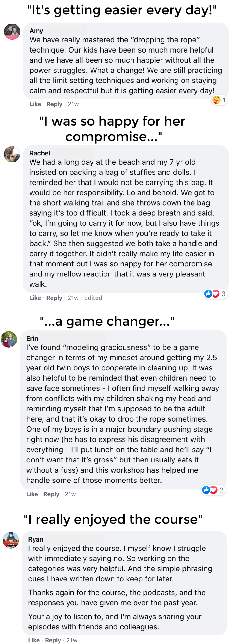Viewport: 236px width, 644px height.
Task: Click Amy's profile picture
Action: coord(12,32)
